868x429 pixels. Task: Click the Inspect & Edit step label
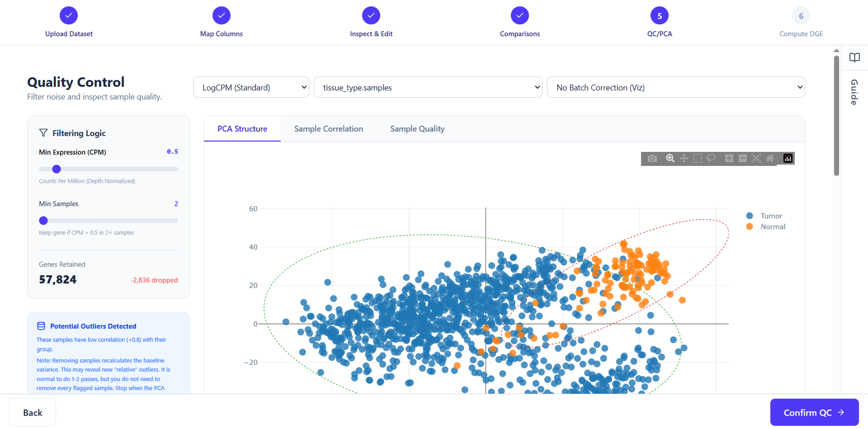tap(371, 34)
